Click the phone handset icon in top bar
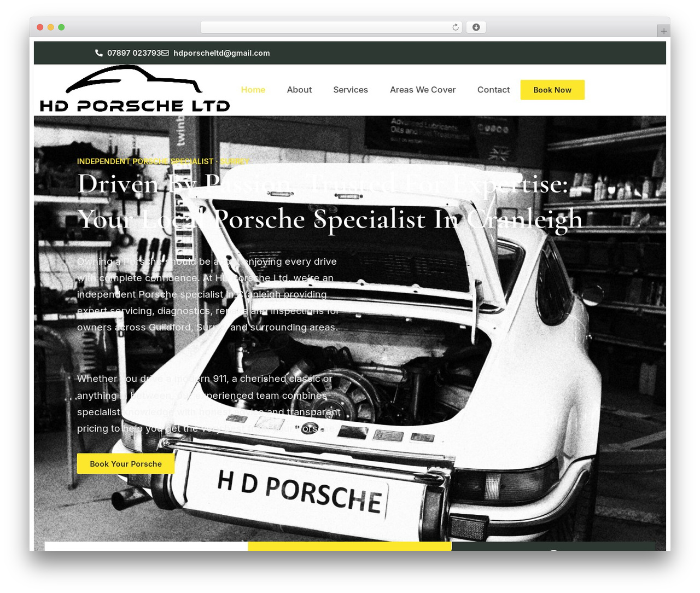The width and height of the screenshot is (700, 593). click(x=99, y=53)
